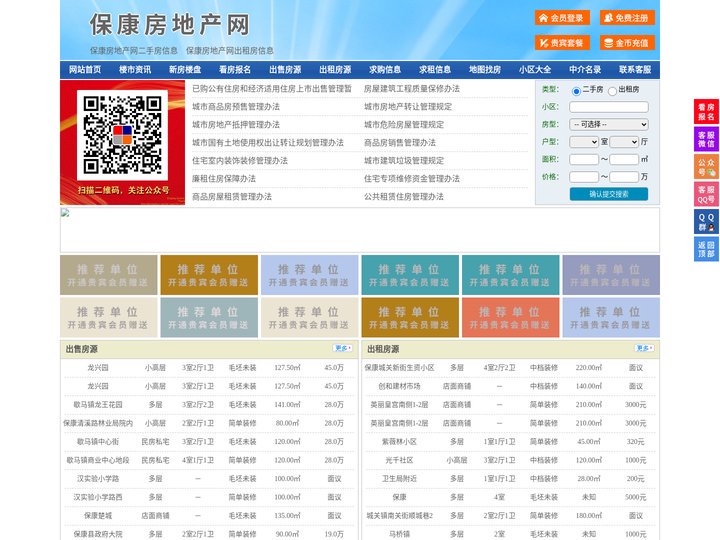Open 保康房地产网出租房信息 header link
Screen dimensions: 720x540
pyautogui.click(x=230, y=51)
